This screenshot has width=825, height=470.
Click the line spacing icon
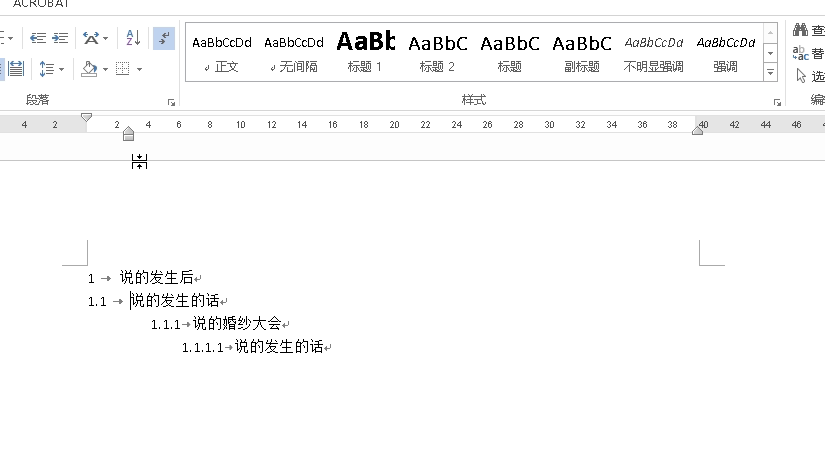46,69
